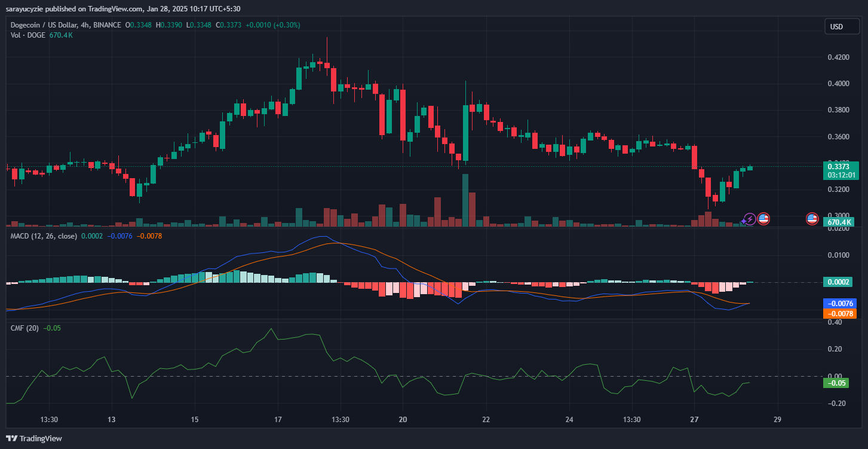Click the +0.0010 (+0.30%) change value
The width and height of the screenshot is (868, 449).
tap(272, 25)
